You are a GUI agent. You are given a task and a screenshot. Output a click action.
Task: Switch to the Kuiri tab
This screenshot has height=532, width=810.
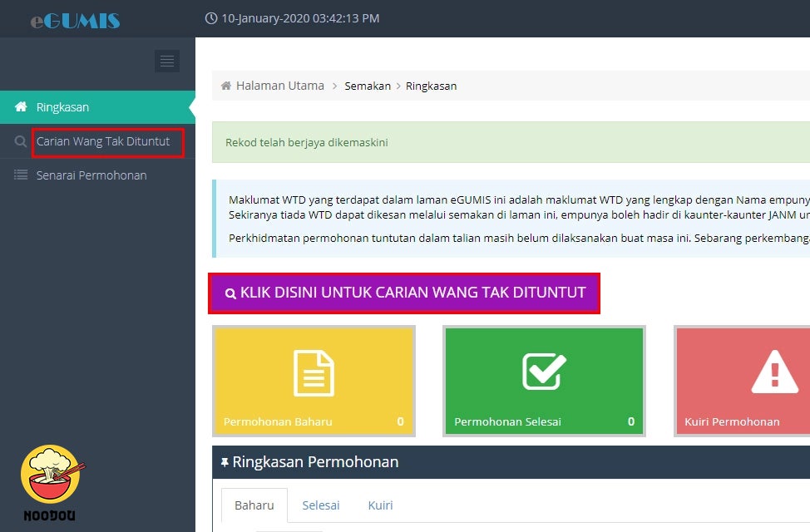(380, 505)
